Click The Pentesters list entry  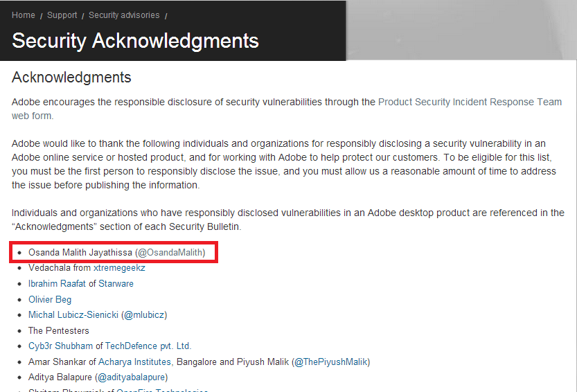click(x=58, y=330)
